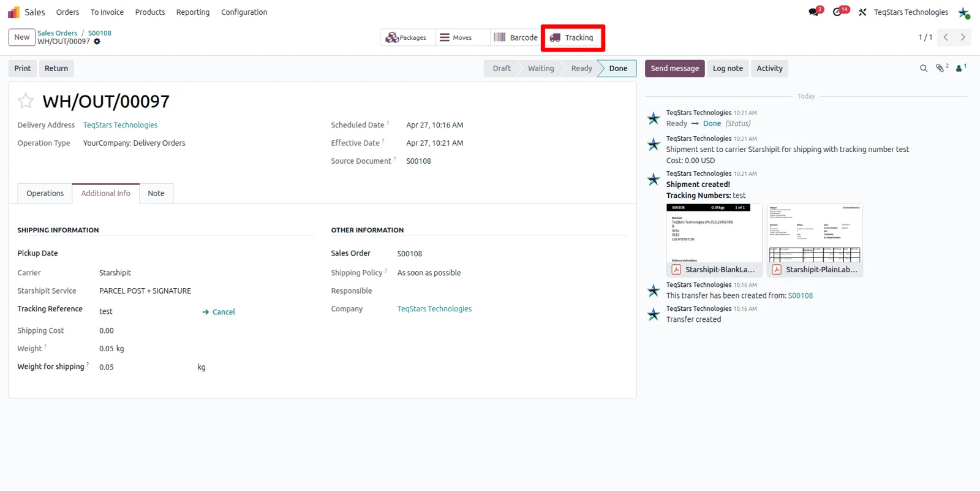Open the Tracking smart button
The image size is (980, 491).
[572, 37]
